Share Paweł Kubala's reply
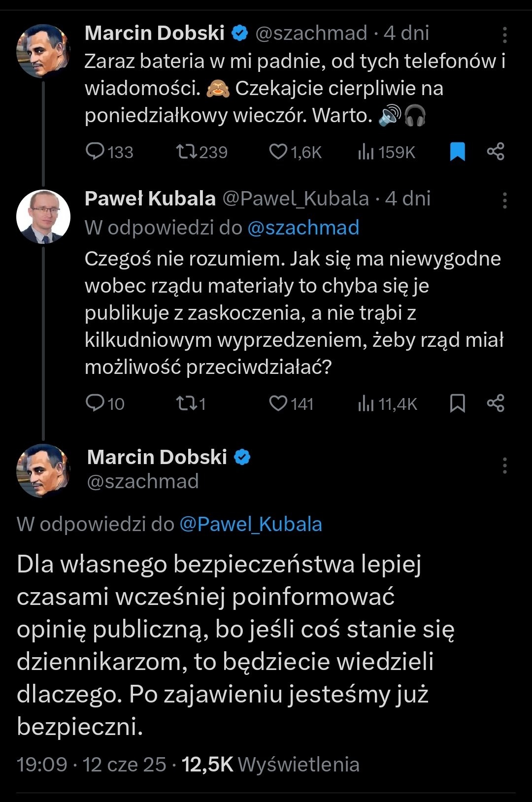Image resolution: width=532 pixels, height=802 pixels. pos(496,403)
